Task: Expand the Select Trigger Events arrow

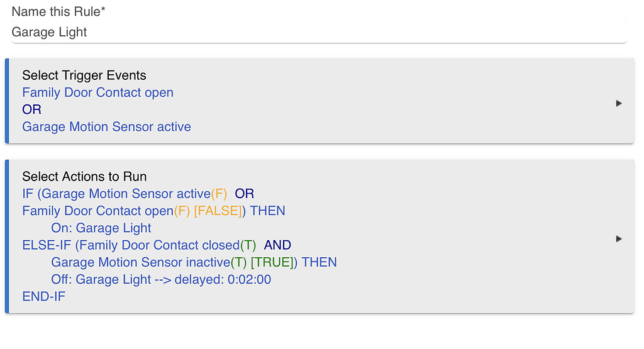Action: pyautogui.click(x=619, y=103)
